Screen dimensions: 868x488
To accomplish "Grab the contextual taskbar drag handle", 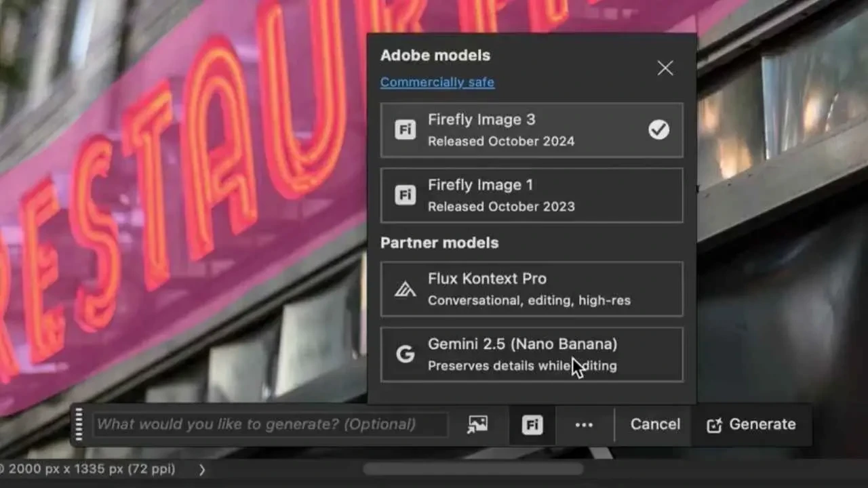I will (79, 425).
